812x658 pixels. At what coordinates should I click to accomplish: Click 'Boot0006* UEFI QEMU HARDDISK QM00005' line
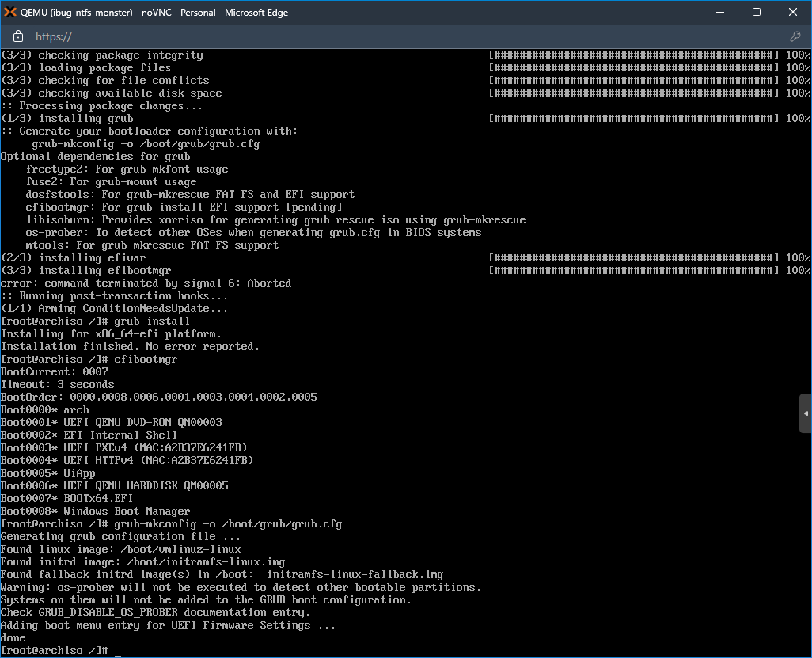[115, 486]
